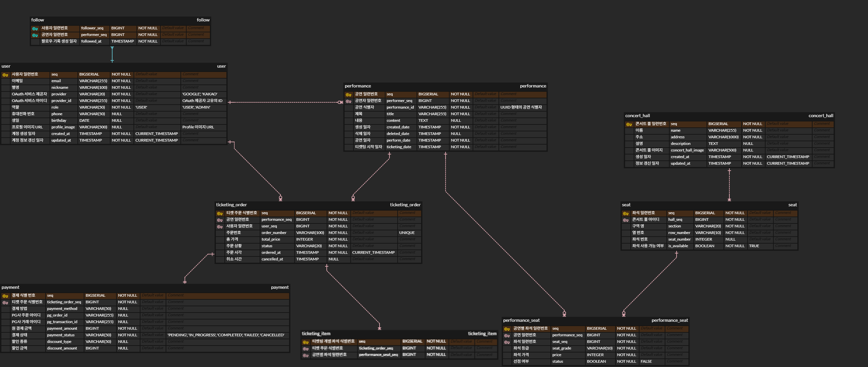Click the primary key icon in performance_seat table
This screenshot has height=367, width=868.
507,329
